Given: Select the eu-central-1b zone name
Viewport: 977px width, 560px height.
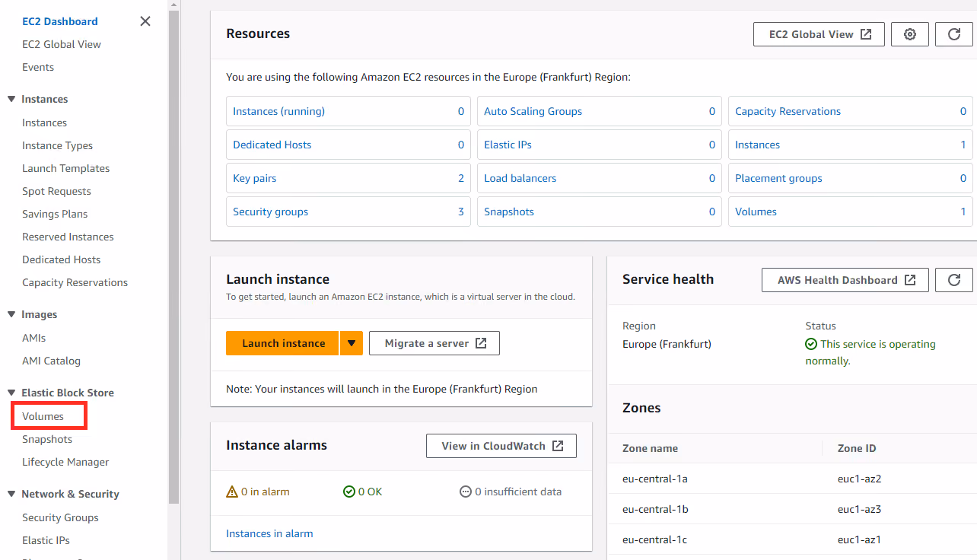Looking at the screenshot, I should (655, 509).
